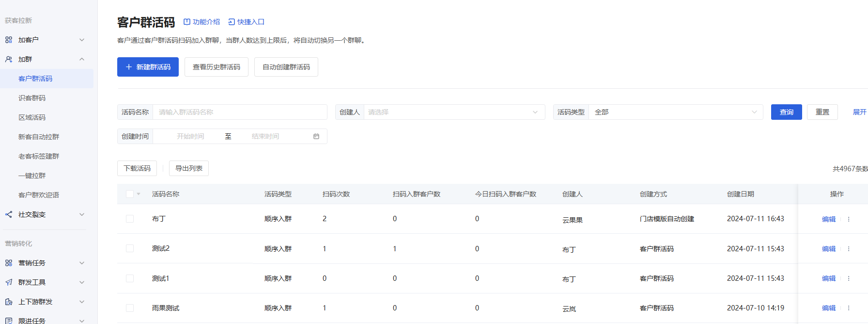This screenshot has height=324, width=868.
Task: Click the 新建群活码 button
Action: tap(148, 67)
